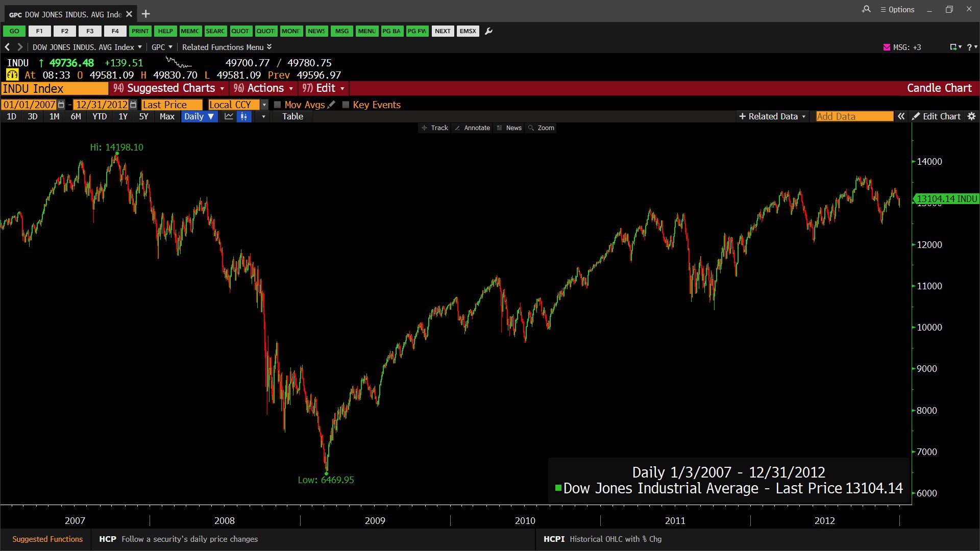
Task: Click the INDU Index security field
Action: click(55, 88)
